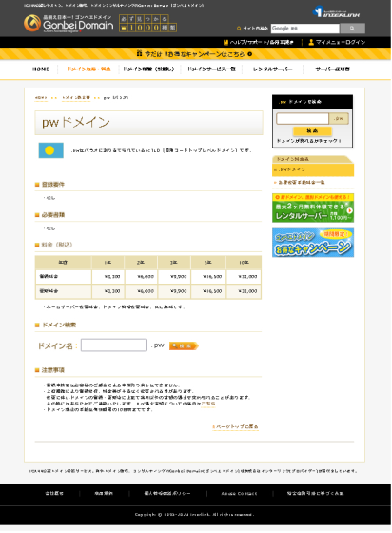This screenshot has height=533, width=392.
Task: Click the Palau flag image
Action: (51, 150)
